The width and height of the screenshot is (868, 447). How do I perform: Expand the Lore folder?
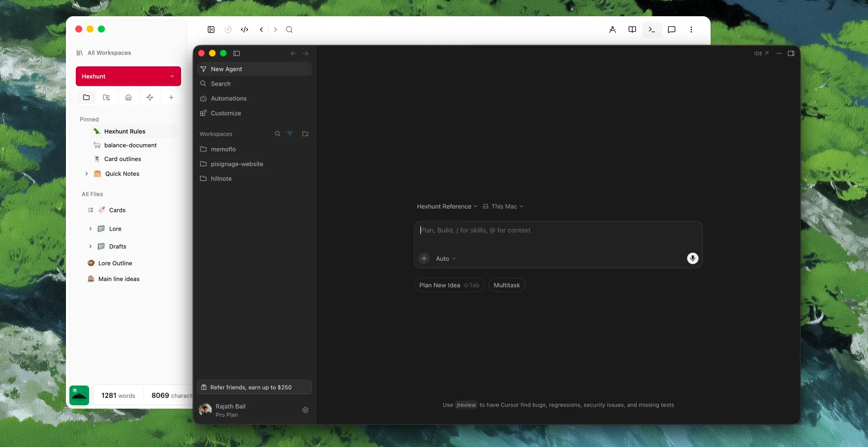click(91, 229)
